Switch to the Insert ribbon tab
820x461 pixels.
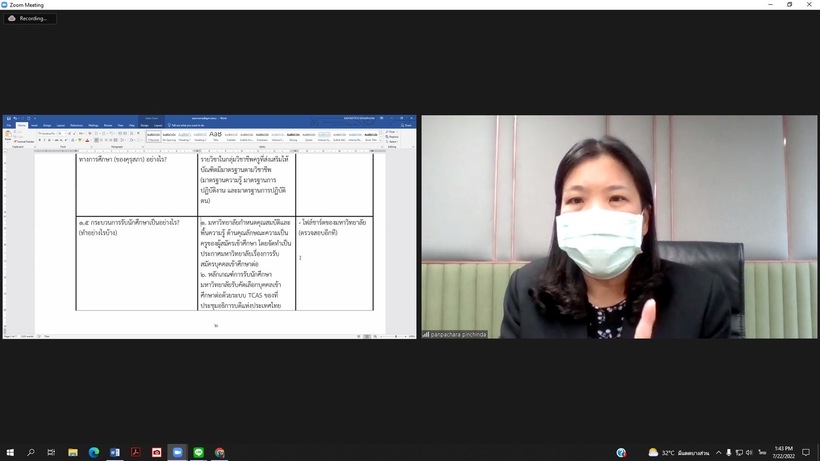[x=34, y=125]
